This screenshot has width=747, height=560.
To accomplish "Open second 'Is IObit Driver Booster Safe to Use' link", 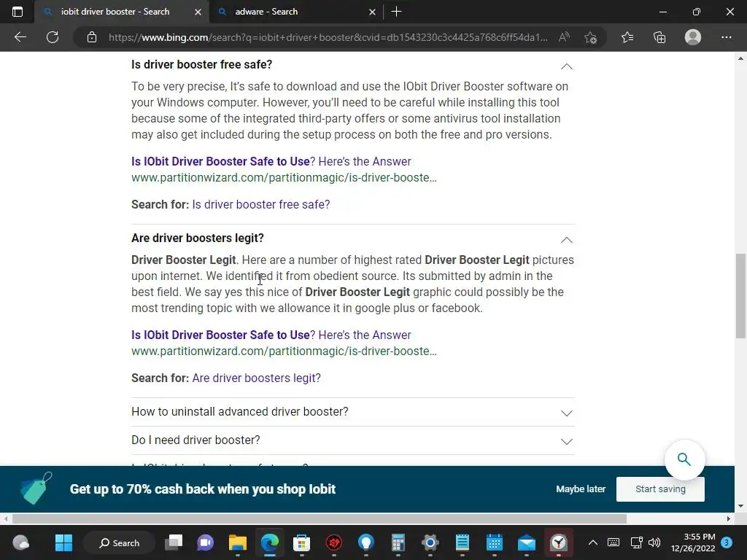I will [x=271, y=335].
